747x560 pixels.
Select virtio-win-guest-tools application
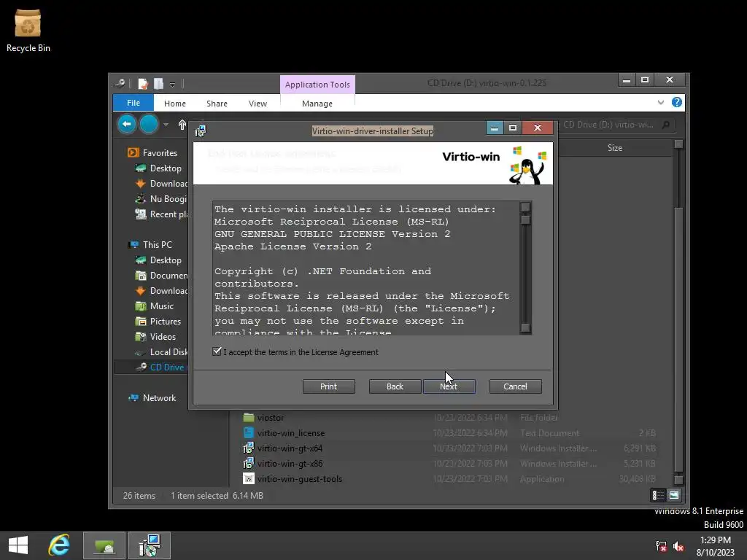[293, 478]
